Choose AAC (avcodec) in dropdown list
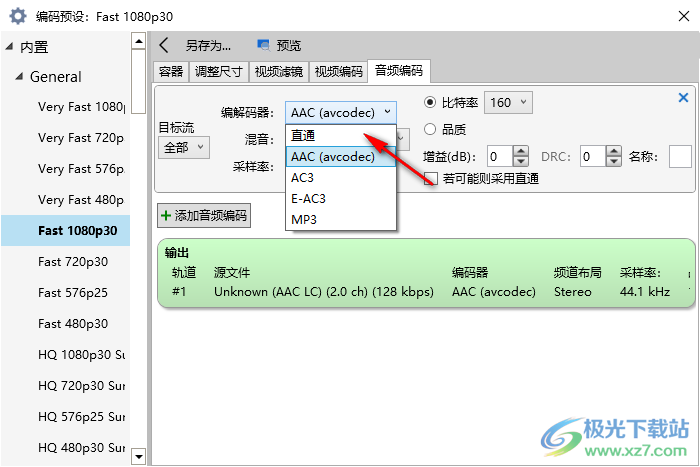This screenshot has width=700, height=467. tap(341, 157)
